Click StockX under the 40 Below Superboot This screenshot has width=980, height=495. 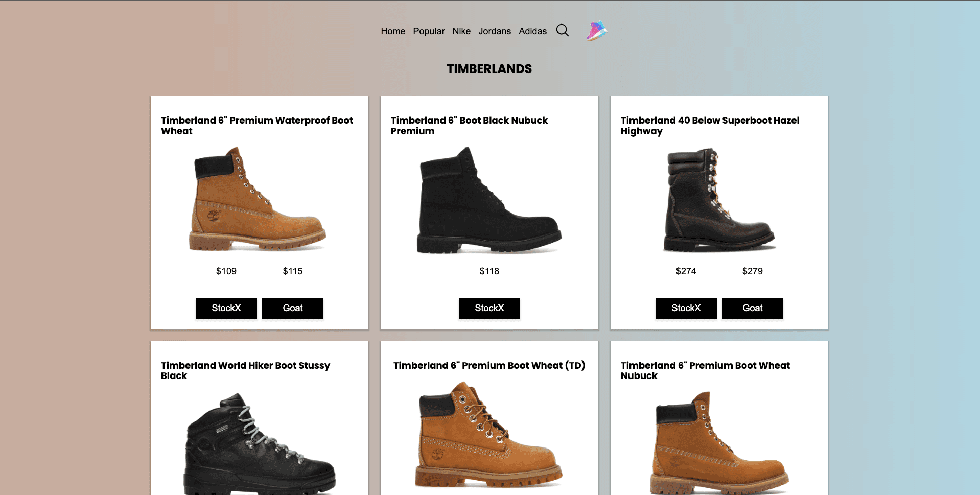tap(686, 308)
